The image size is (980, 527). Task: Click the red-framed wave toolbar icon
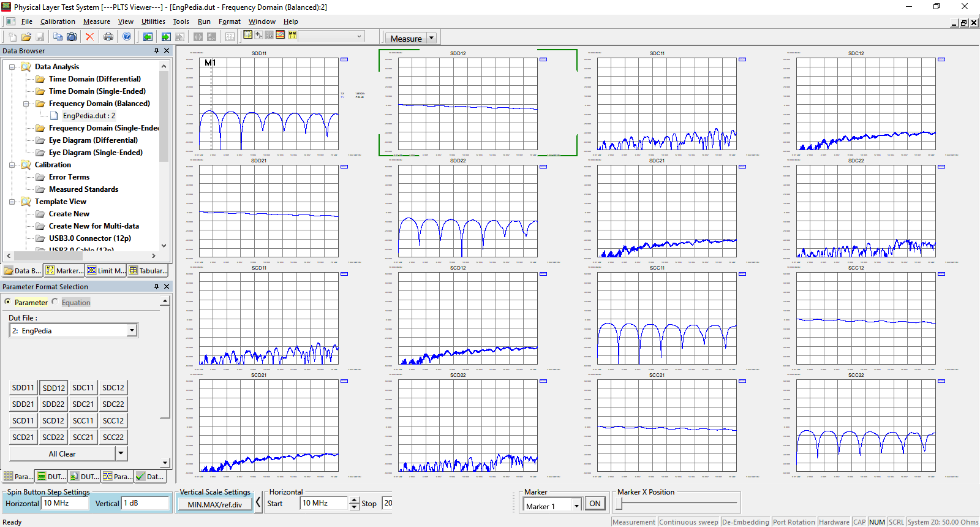click(x=280, y=35)
